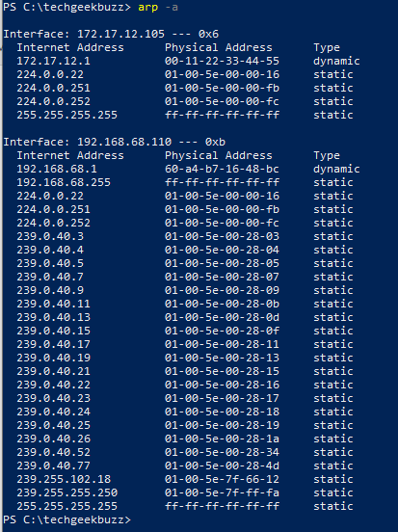Viewport: 398px width, 532px height.
Task: Click the first Type column header
Action: [327, 47]
